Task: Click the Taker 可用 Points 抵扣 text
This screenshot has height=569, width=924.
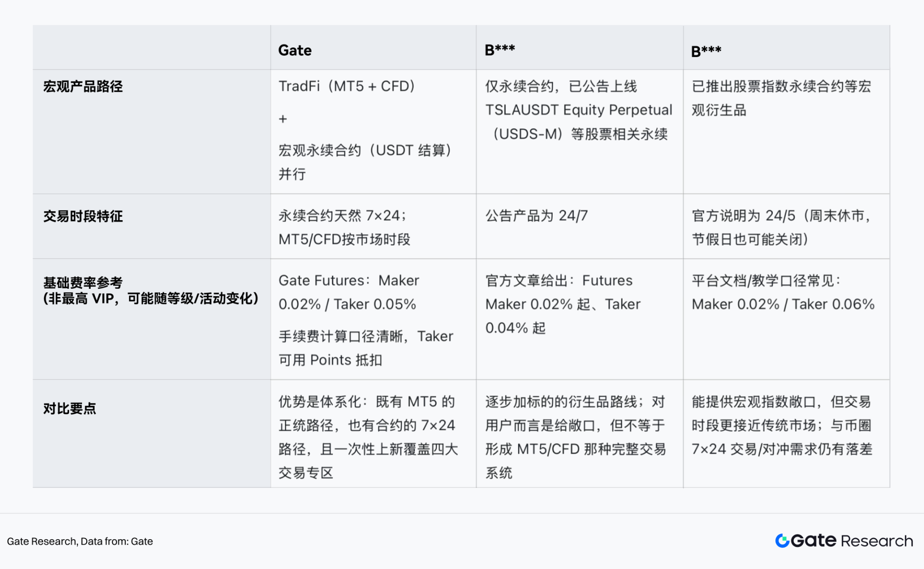Action: (x=330, y=360)
